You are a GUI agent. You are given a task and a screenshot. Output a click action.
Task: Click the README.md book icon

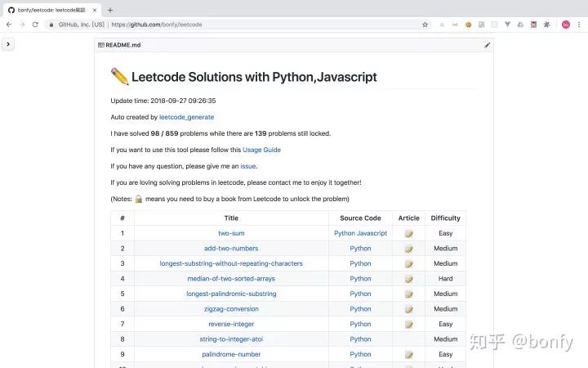point(101,45)
